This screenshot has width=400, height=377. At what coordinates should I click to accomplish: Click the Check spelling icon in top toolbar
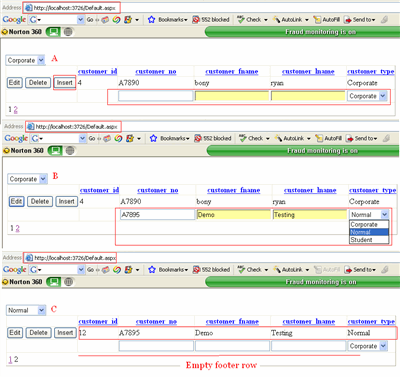(x=241, y=20)
